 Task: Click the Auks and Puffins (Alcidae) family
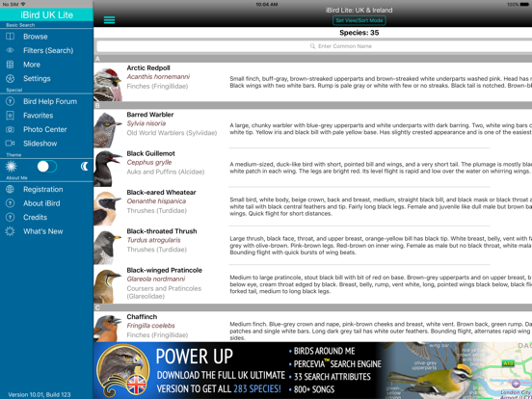pos(166,172)
